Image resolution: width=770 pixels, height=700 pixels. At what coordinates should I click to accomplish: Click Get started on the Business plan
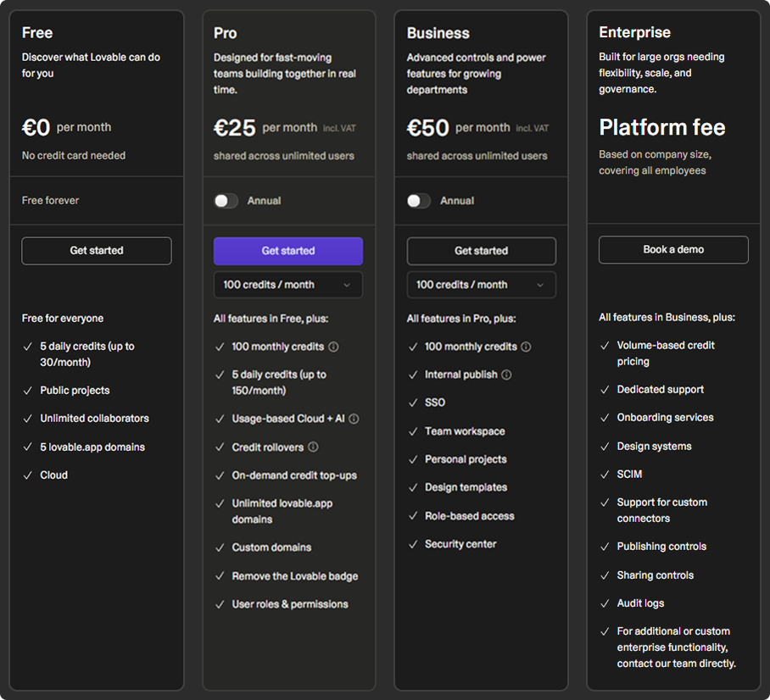click(482, 251)
